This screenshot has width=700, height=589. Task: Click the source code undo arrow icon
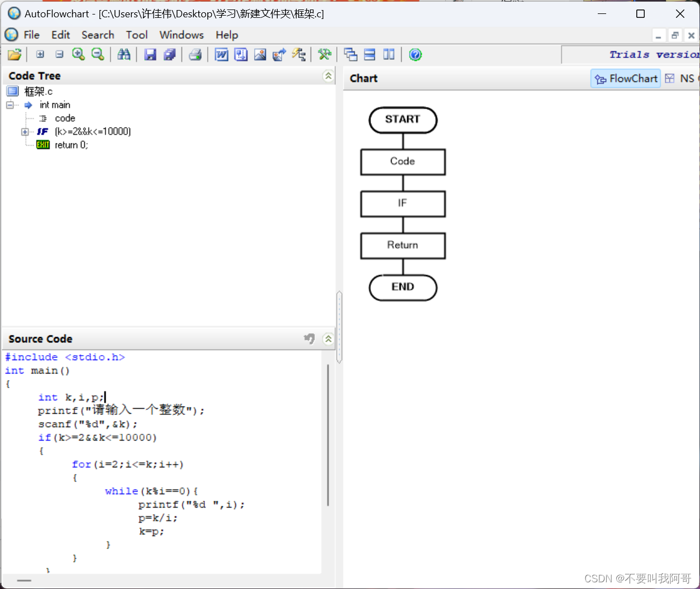309,338
